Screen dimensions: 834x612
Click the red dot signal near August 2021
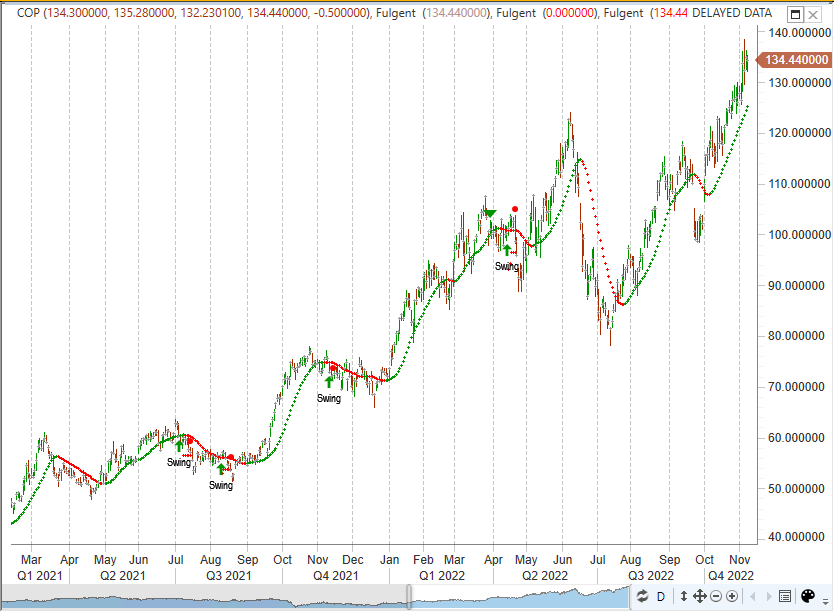point(230,457)
